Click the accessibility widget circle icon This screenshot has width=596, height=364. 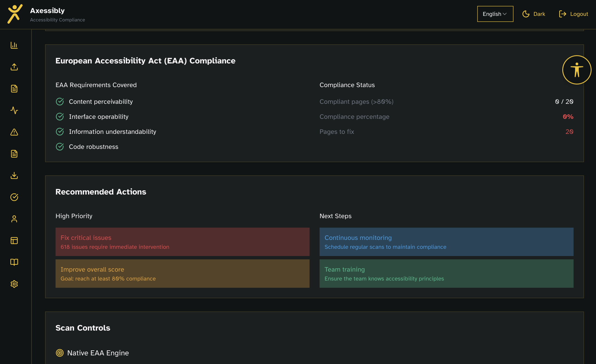577,70
